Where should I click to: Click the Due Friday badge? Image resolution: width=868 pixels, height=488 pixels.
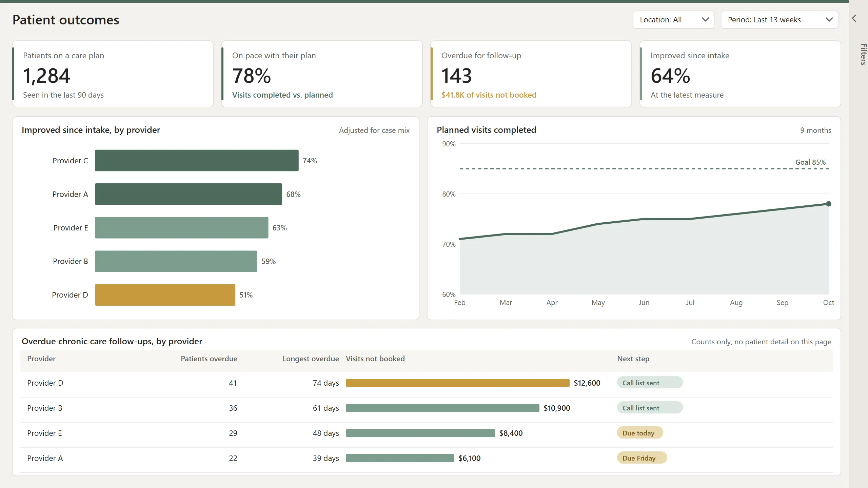pyautogui.click(x=642, y=458)
